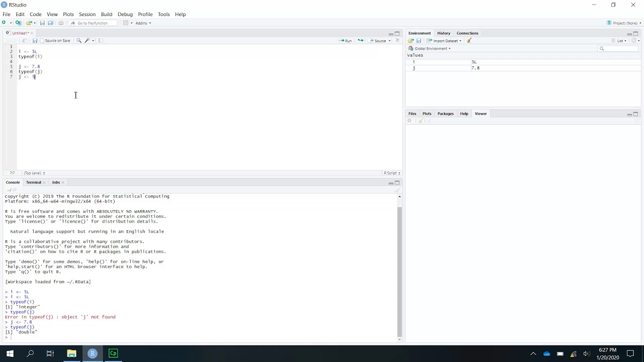
Task: Toggle the Source on Save checkbox
Action: [x=42, y=41]
